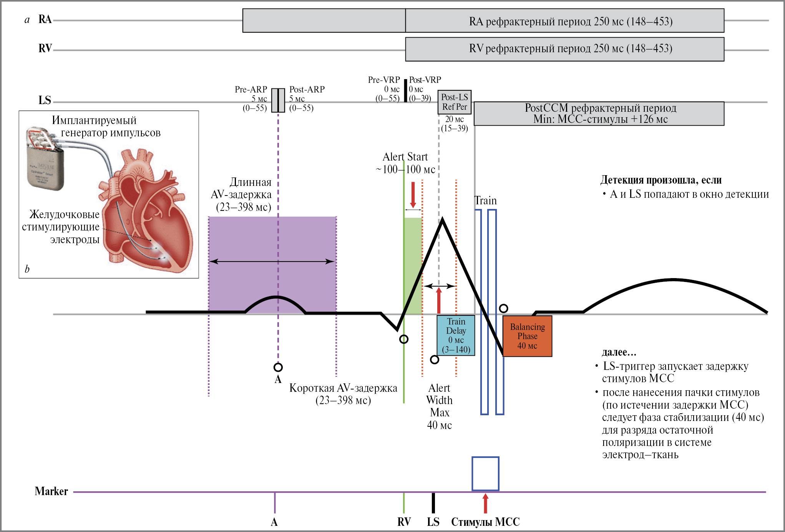Click the implantable pulse generator device image
The width and height of the screenshot is (785, 532).
pyautogui.click(x=45, y=162)
